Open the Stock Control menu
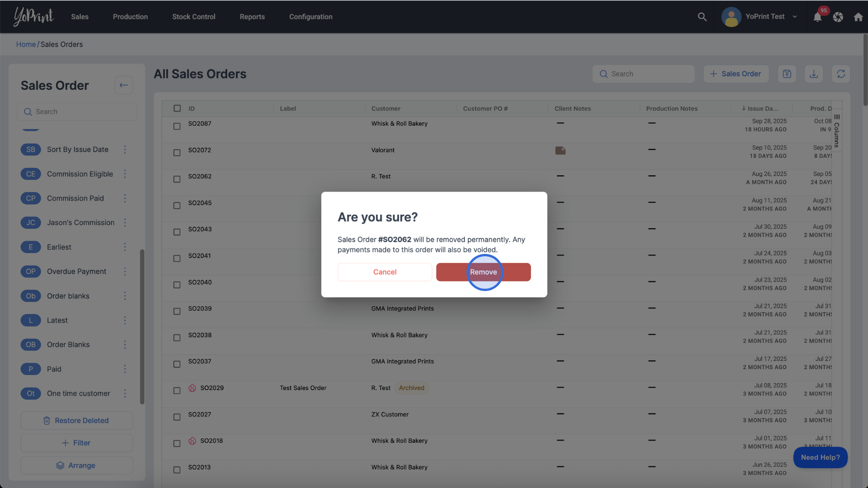Screen dimensions: 868x488 click(193, 17)
